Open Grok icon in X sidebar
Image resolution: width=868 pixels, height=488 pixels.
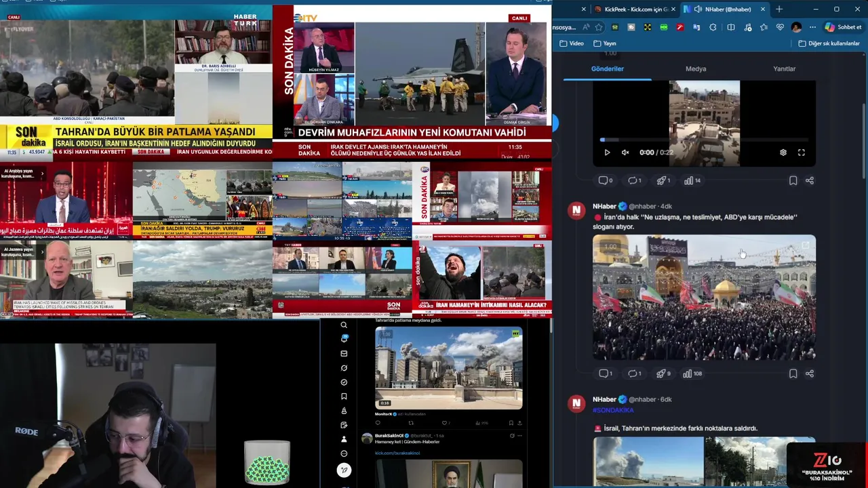click(344, 368)
